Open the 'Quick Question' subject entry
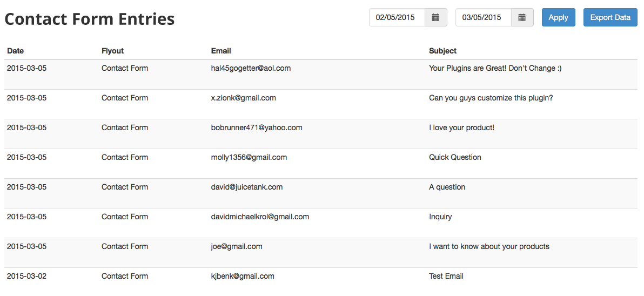 [455, 157]
